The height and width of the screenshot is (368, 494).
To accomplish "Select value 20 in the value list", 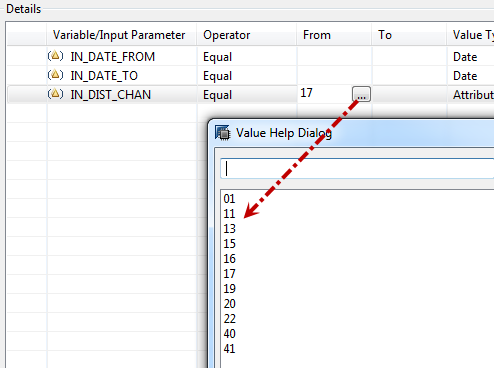I will 229,304.
